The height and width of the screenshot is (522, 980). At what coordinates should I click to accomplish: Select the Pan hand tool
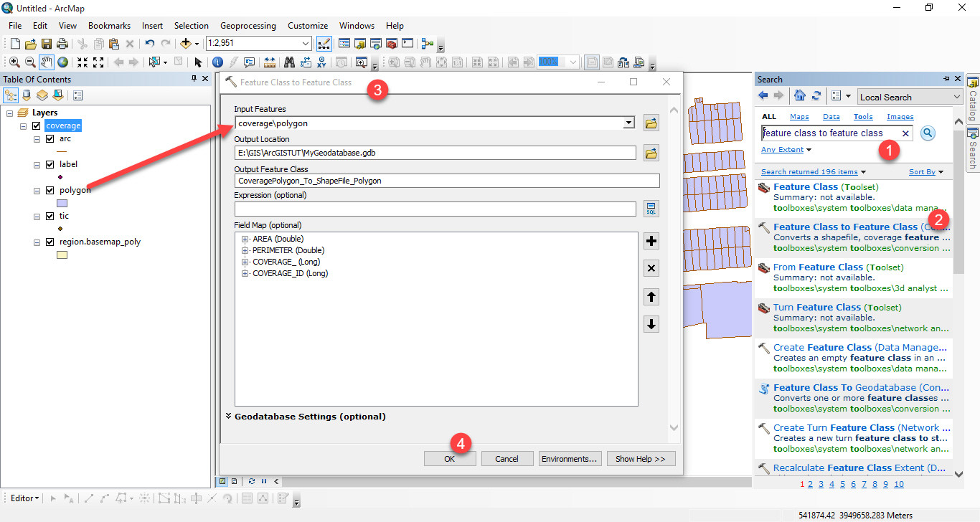[x=47, y=62]
